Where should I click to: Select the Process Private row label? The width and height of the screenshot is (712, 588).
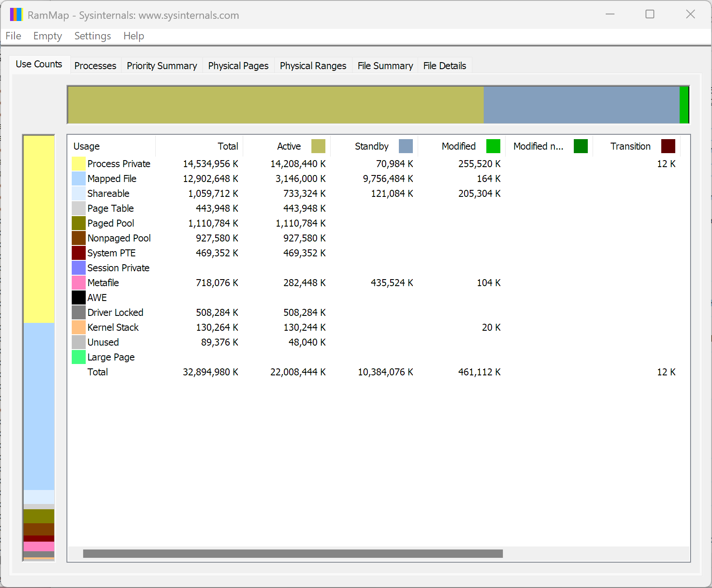click(119, 164)
